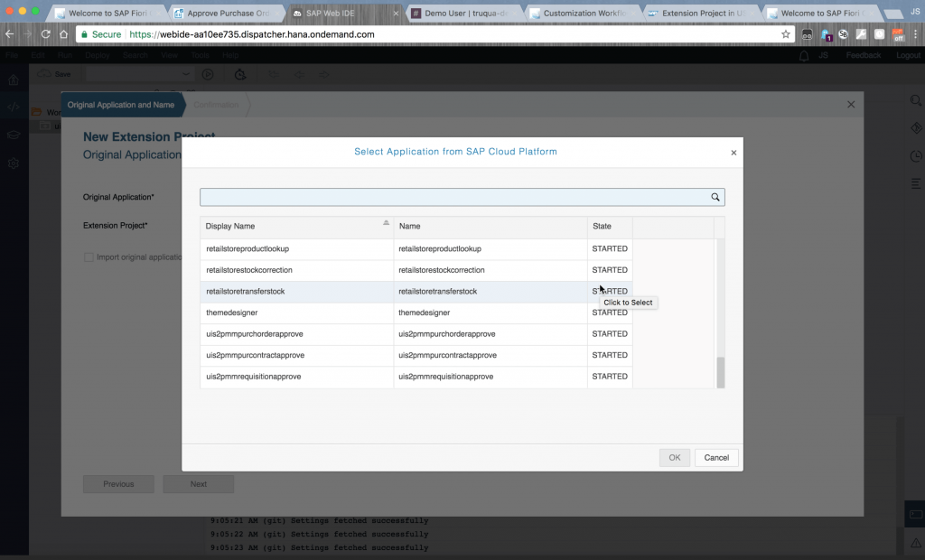Click Cancel in the Select Application dialog
925x560 pixels.
(716, 458)
